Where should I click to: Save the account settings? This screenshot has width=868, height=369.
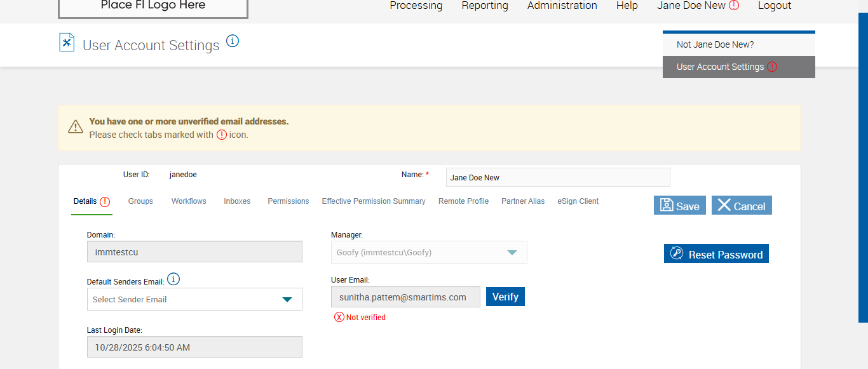[x=679, y=206]
